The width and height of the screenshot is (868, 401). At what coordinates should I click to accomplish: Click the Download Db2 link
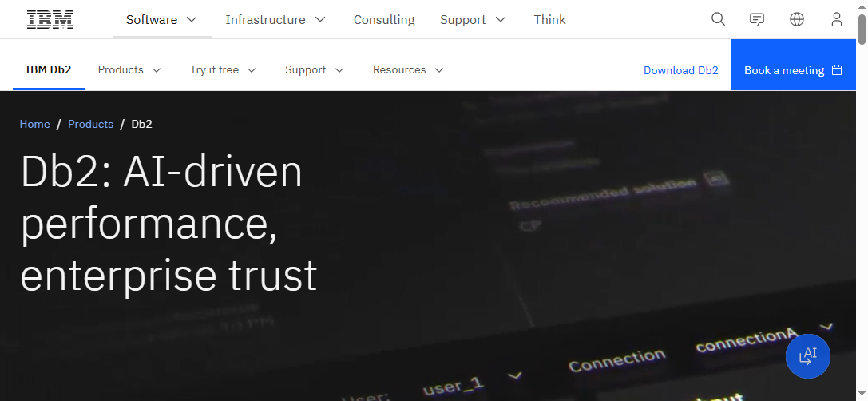[x=680, y=70]
